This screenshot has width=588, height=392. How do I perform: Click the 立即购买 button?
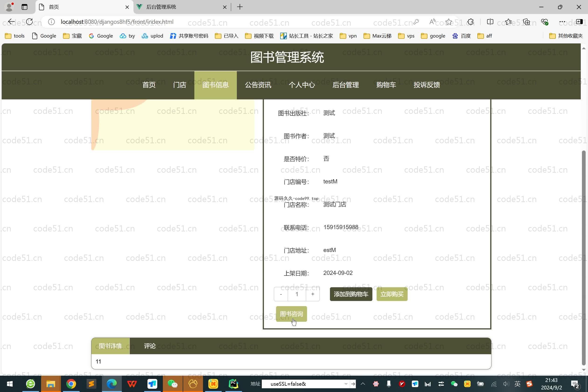(x=392, y=294)
